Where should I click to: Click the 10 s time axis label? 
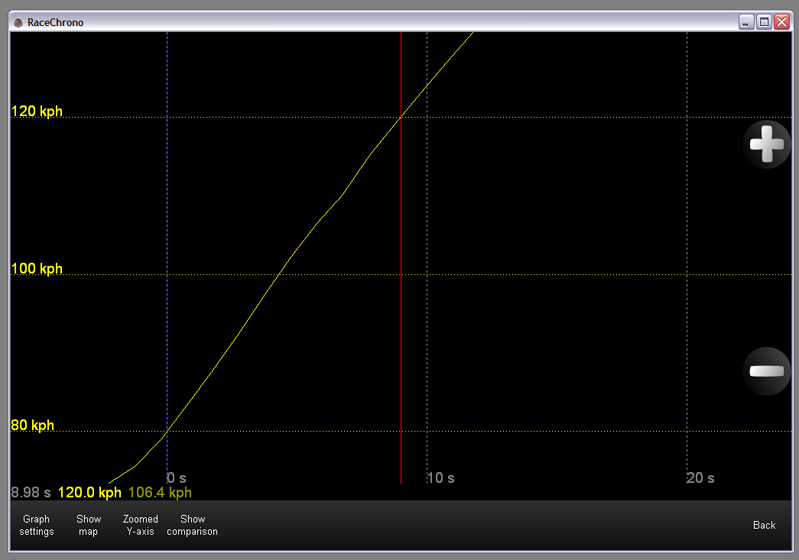(x=441, y=478)
